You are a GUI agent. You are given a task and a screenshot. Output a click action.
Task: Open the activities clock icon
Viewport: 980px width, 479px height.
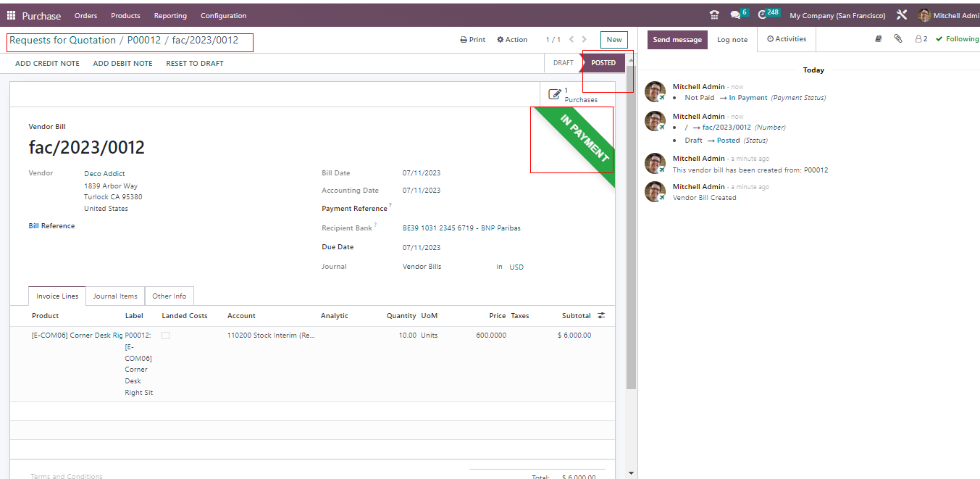(763, 15)
